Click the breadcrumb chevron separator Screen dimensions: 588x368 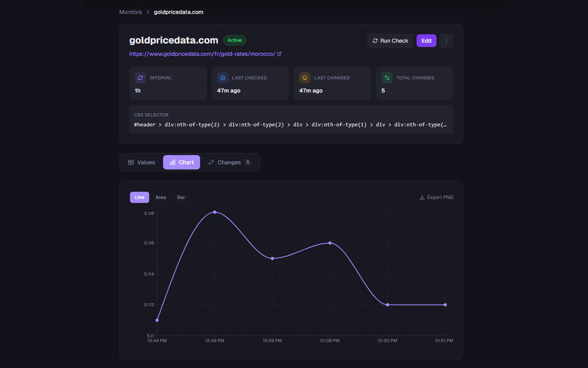point(148,12)
